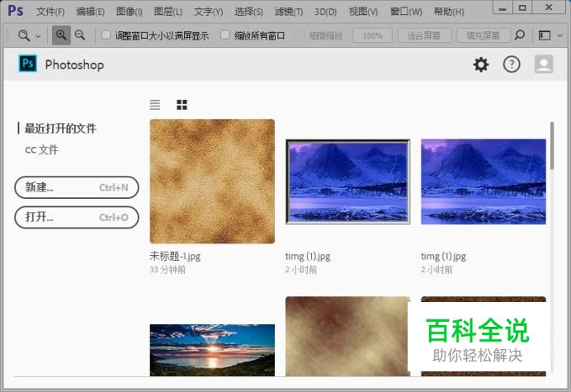571x392 pixels.
Task: Open settings via the gear icon
Action: [481, 64]
